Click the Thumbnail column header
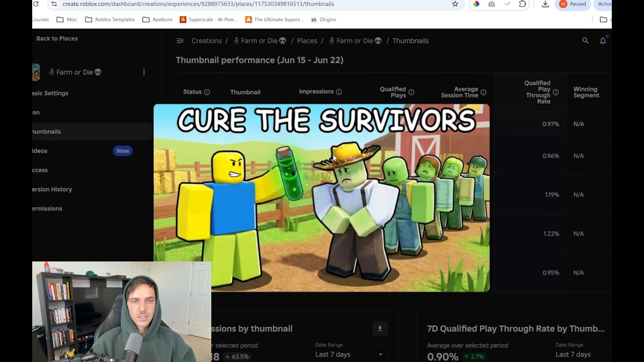 tap(246, 92)
